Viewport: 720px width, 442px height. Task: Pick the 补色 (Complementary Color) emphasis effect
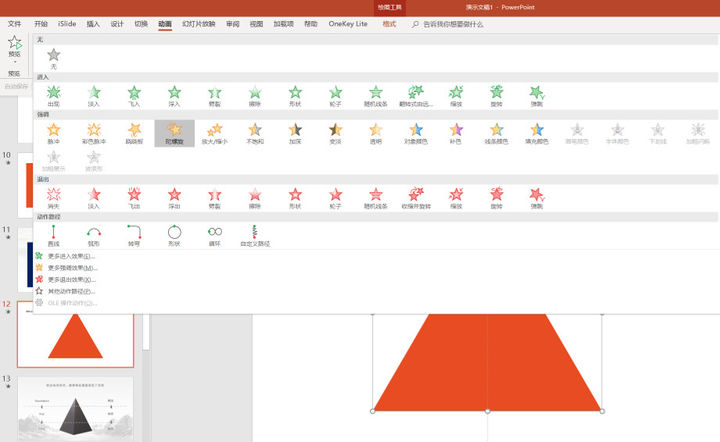click(456, 134)
